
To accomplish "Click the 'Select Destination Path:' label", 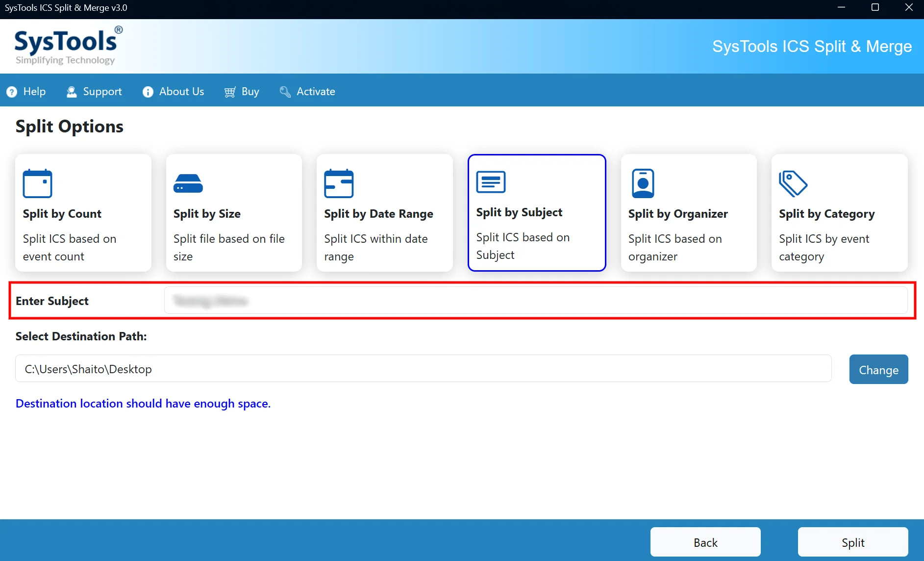I will pyautogui.click(x=81, y=336).
